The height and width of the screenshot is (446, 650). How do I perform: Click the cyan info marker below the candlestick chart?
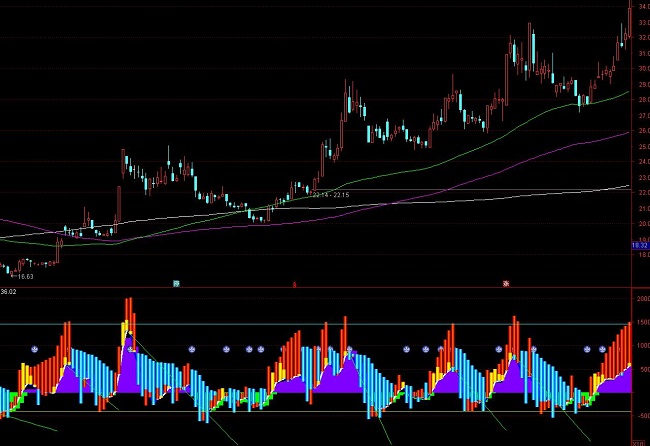tap(176, 283)
